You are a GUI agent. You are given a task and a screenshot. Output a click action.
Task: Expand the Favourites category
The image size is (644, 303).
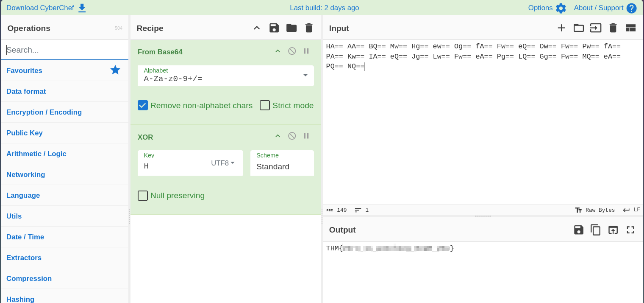[65, 70]
